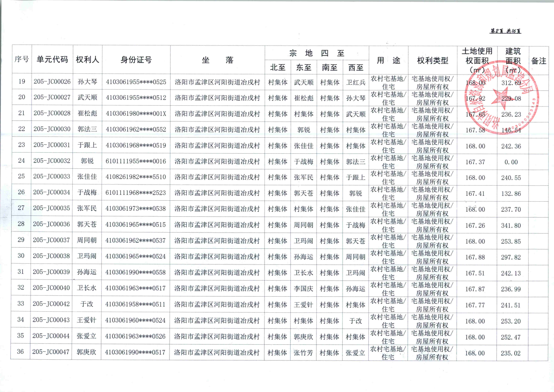Click the 序号 column header
This screenshot has width=554, height=392.
[22, 59]
